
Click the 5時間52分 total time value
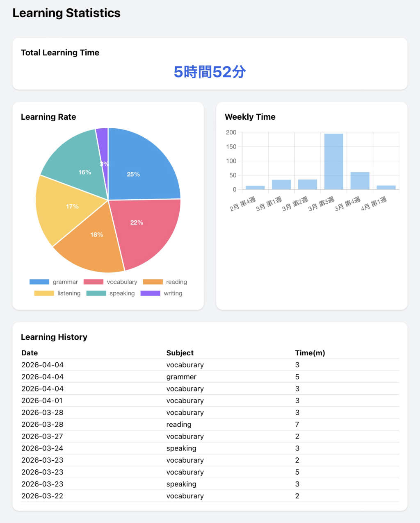coord(210,72)
